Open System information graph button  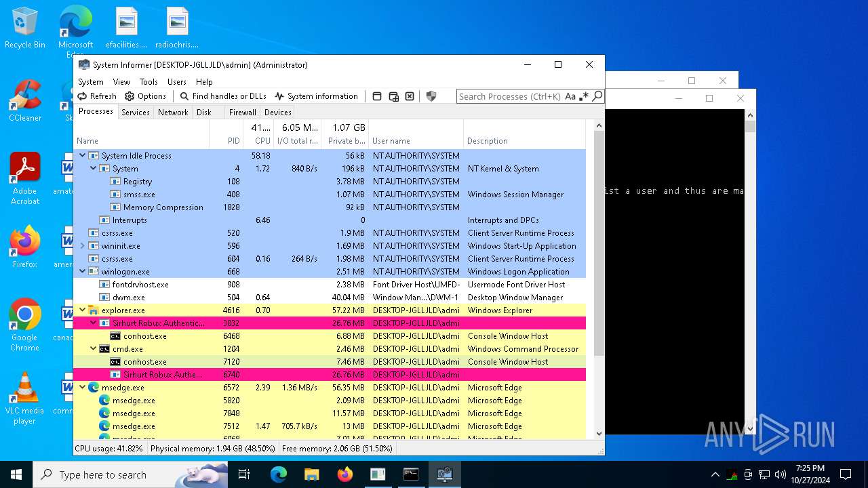point(316,96)
